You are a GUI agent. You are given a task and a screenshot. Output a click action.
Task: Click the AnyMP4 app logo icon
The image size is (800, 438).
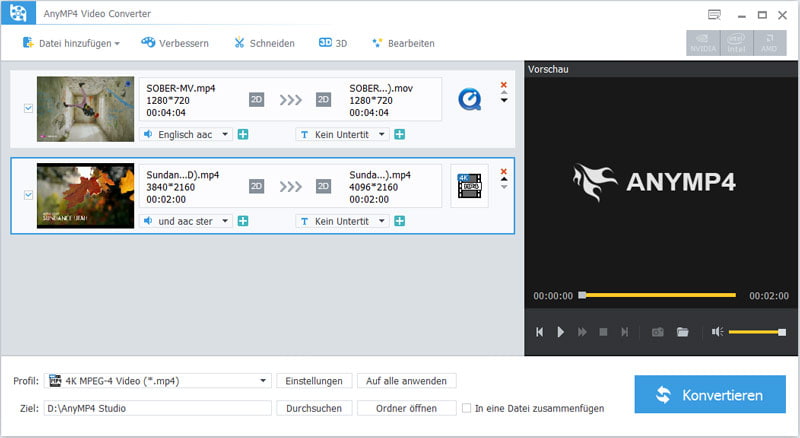(18, 13)
